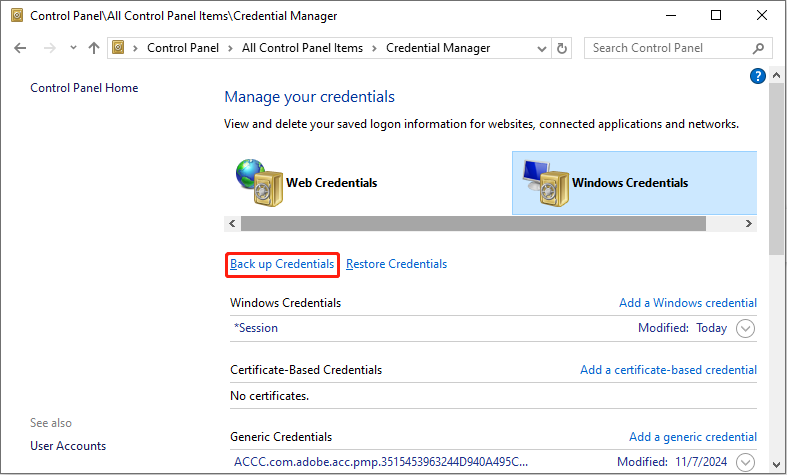787x475 pixels.
Task: Open the Help question mark icon
Action: 757,76
